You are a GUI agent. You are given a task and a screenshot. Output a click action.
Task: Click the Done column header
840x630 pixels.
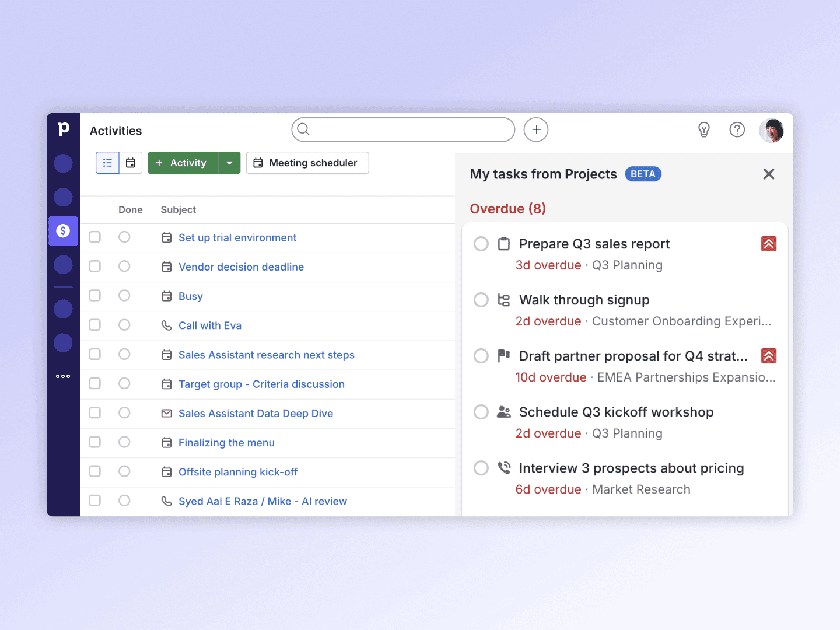(131, 210)
